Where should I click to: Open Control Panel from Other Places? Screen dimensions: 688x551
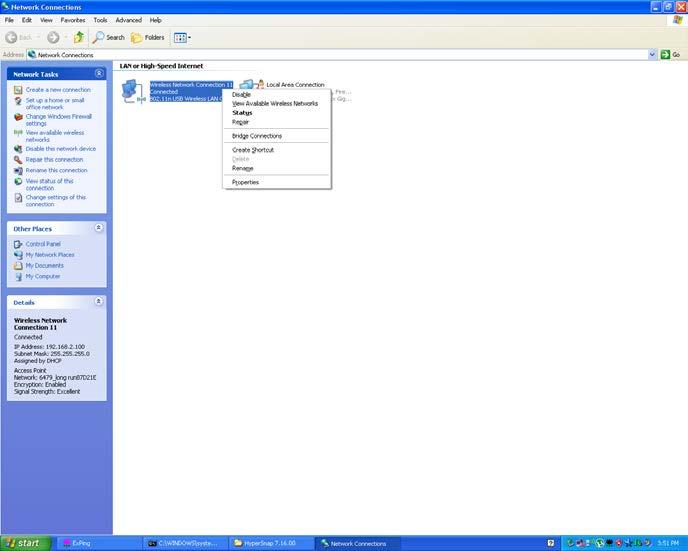tap(43, 244)
